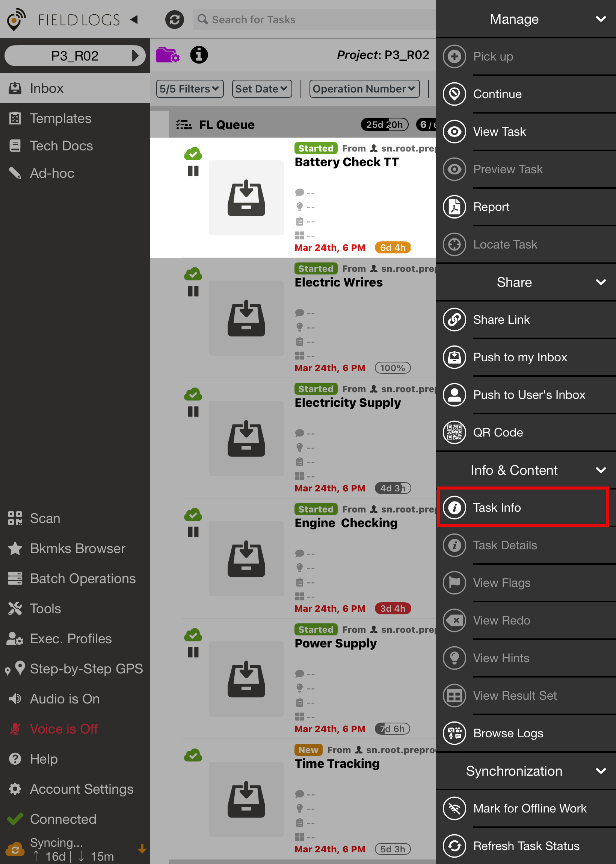The height and width of the screenshot is (864, 616).
Task: Open the Operation Number dropdown
Action: 364,89
